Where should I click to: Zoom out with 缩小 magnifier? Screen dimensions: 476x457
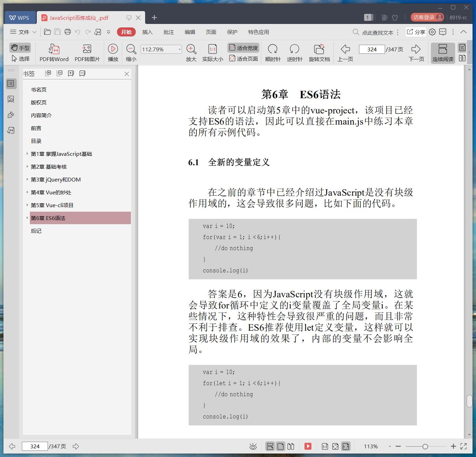(x=131, y=53)
